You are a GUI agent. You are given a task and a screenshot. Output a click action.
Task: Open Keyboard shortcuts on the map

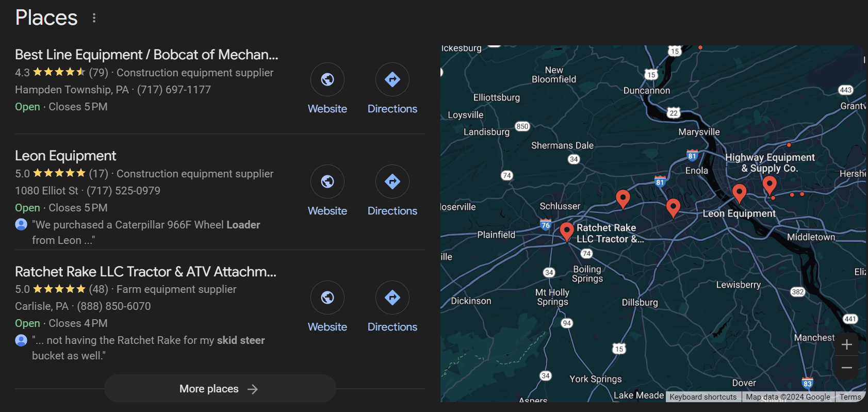tap(703, 397)
